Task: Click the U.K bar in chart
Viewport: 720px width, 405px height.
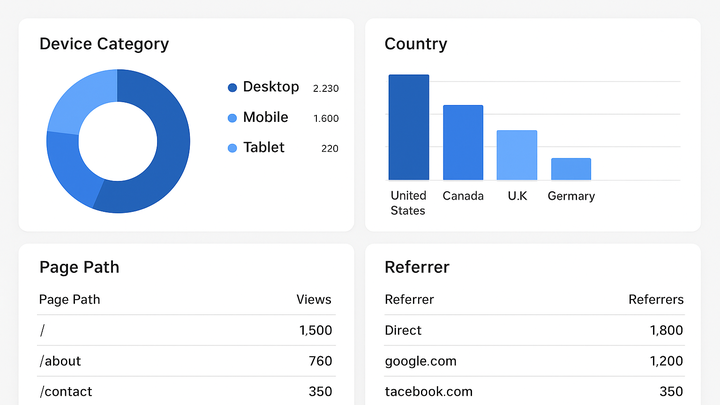Action: tap(517, 155)
